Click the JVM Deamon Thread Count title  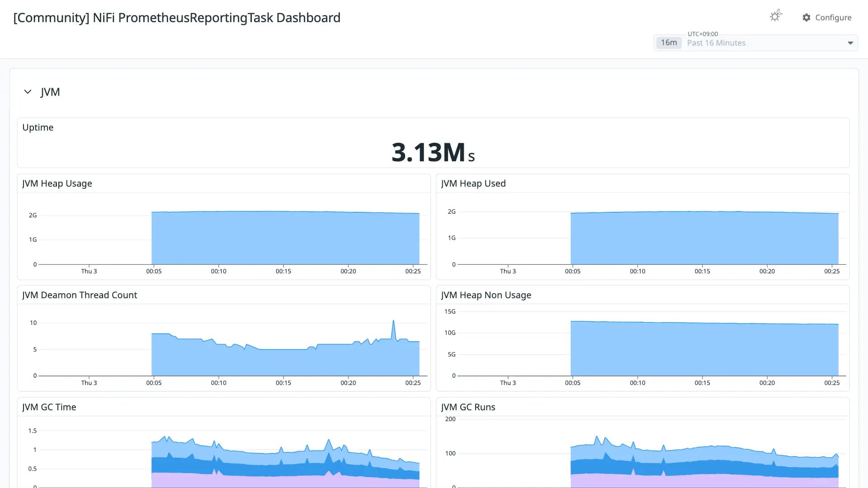[x=80, y=295]
